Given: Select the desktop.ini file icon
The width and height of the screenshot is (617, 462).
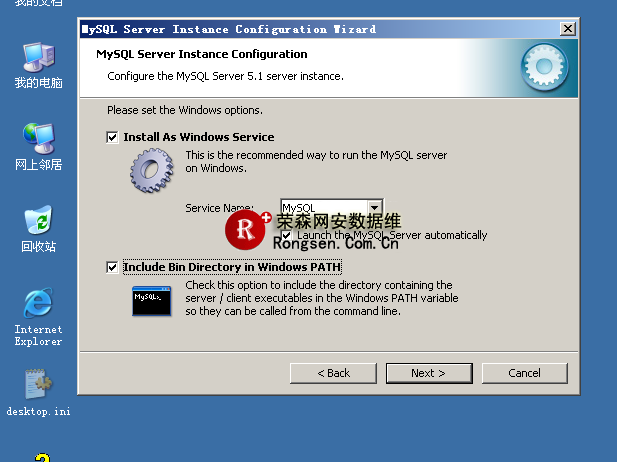Looking at the screenshot, I should pyautogui.click(x=38, y=385).
